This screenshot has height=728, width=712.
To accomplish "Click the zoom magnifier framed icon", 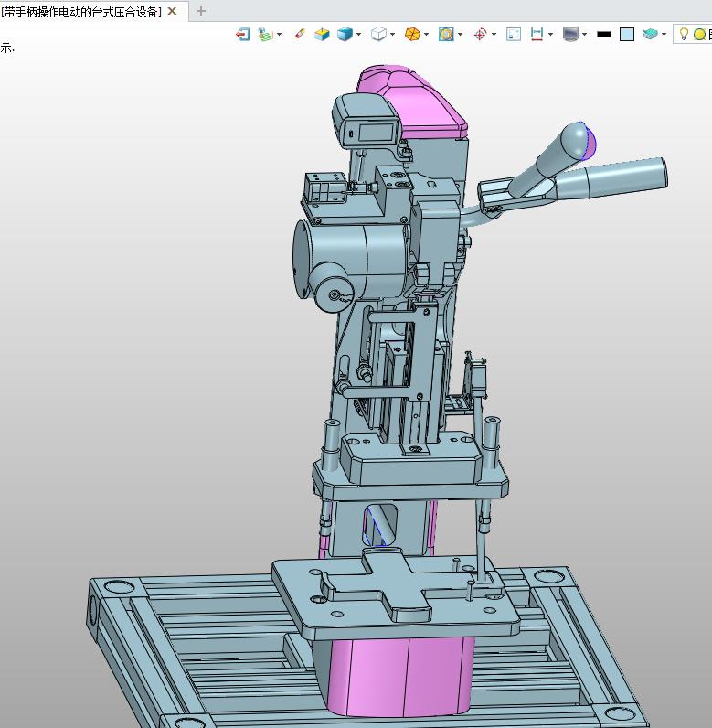I will (446, 35).
